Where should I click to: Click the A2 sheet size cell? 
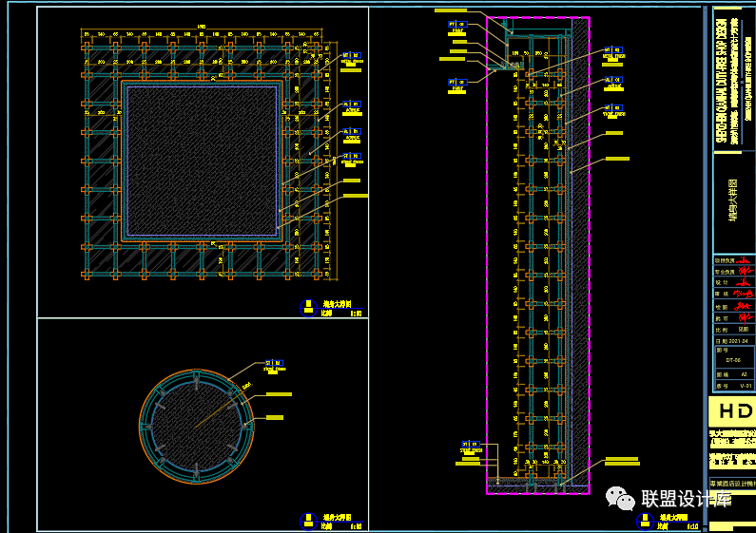(x=744, y=374)
